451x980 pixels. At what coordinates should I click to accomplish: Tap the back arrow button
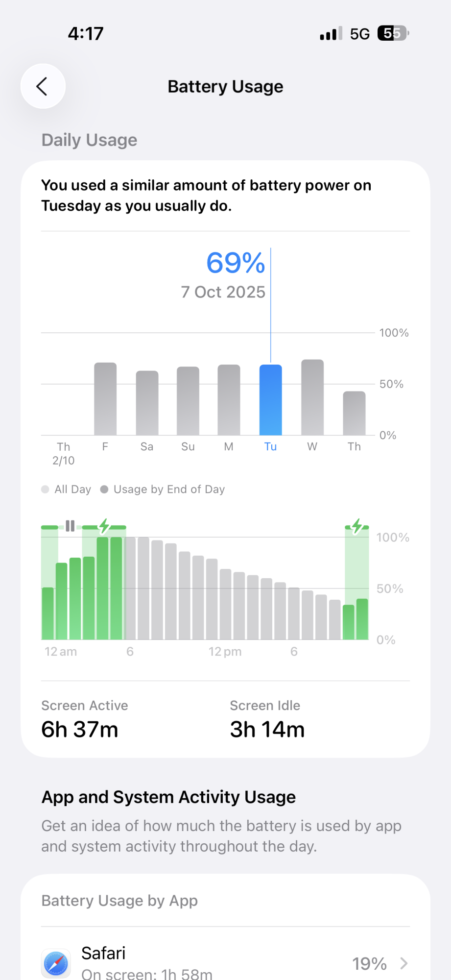click(43, 86)
